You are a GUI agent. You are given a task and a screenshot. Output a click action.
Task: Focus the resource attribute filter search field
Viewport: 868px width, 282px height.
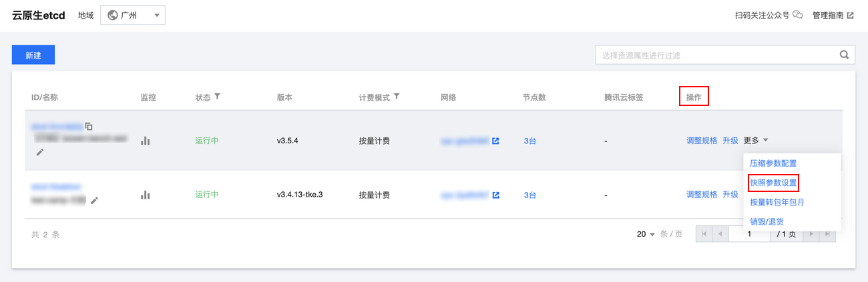pos(714,55)
